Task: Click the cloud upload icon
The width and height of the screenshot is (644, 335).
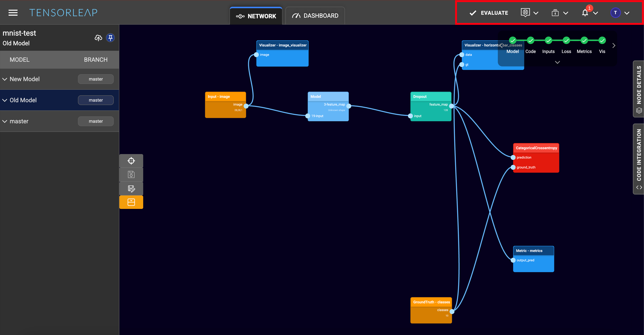Action: pos(98,38)
